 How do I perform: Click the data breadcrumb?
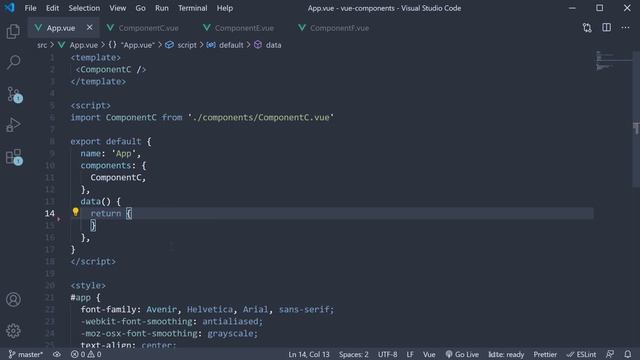pos(268,45)
